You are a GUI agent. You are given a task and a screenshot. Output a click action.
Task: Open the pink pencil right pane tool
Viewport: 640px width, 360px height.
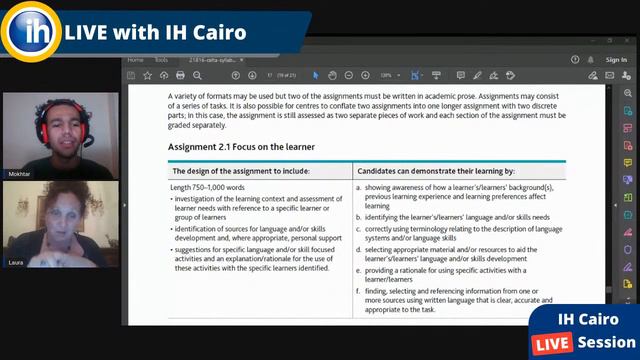628,232
